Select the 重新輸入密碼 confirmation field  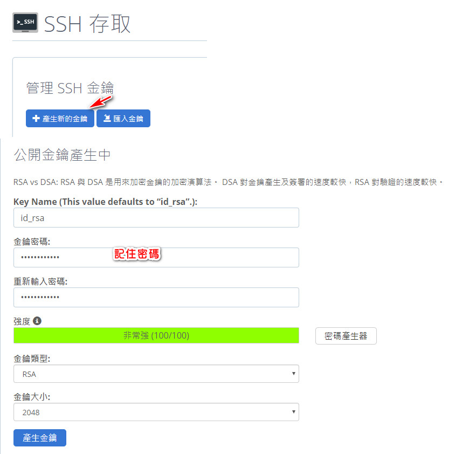point(156,297)
